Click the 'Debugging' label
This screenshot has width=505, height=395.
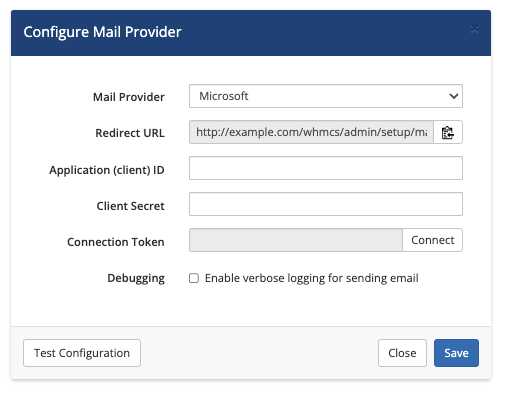pyautogui.click(x=136, y=278)
